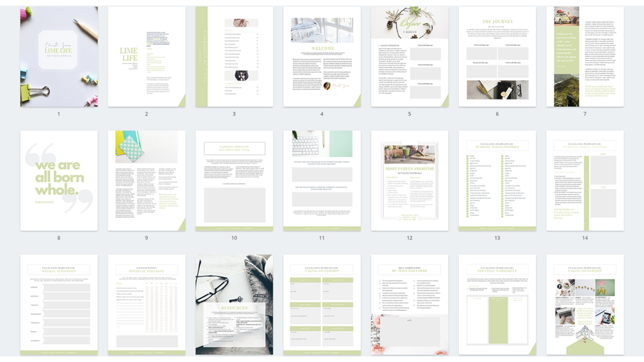Click page number 13 label

[x=497, y=238]
